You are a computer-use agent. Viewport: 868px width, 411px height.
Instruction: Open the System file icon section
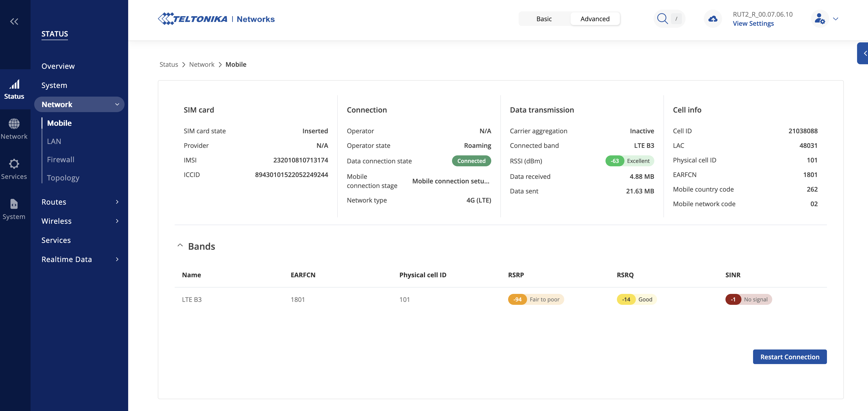click(14, 204)
